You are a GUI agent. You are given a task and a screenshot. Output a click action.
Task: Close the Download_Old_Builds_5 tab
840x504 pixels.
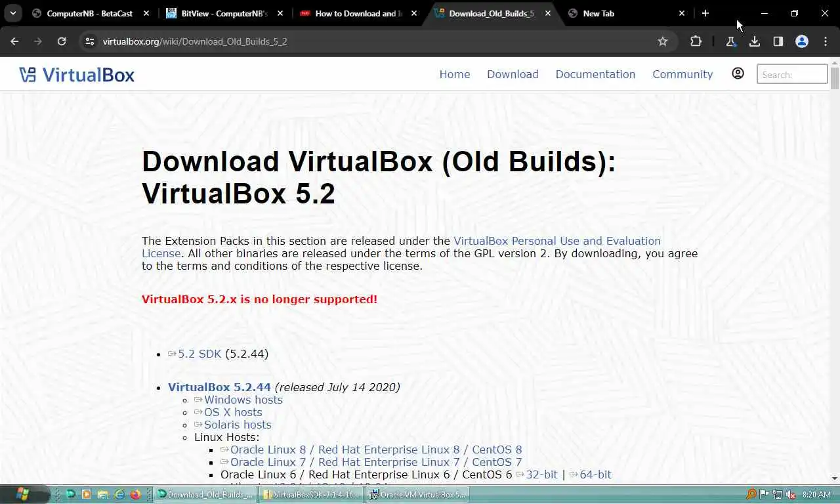tap(547, 13)
